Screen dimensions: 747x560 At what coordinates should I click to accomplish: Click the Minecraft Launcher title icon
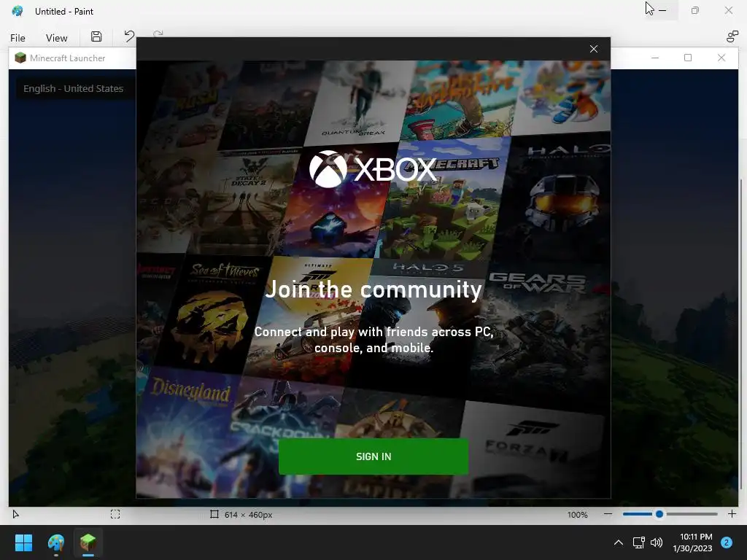[20, 58]
